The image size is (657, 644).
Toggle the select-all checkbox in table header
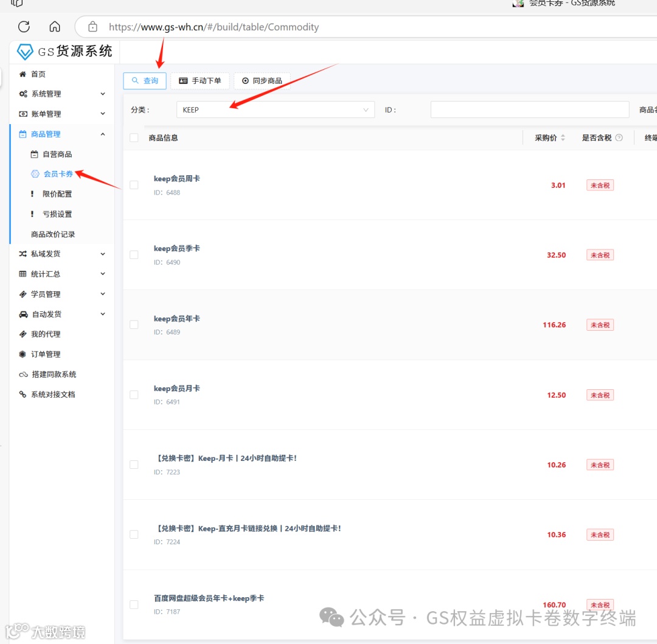click(x=134, y=138)
